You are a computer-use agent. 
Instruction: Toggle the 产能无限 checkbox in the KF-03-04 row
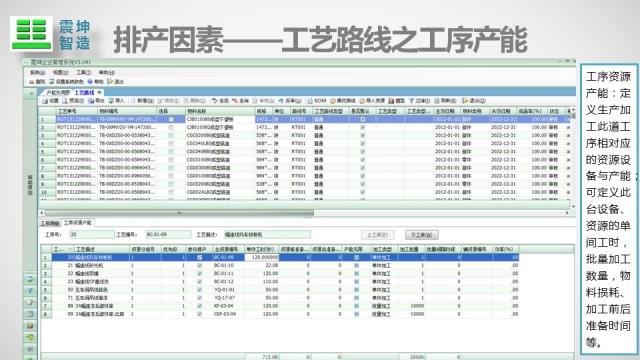click(x=356, y=306)
